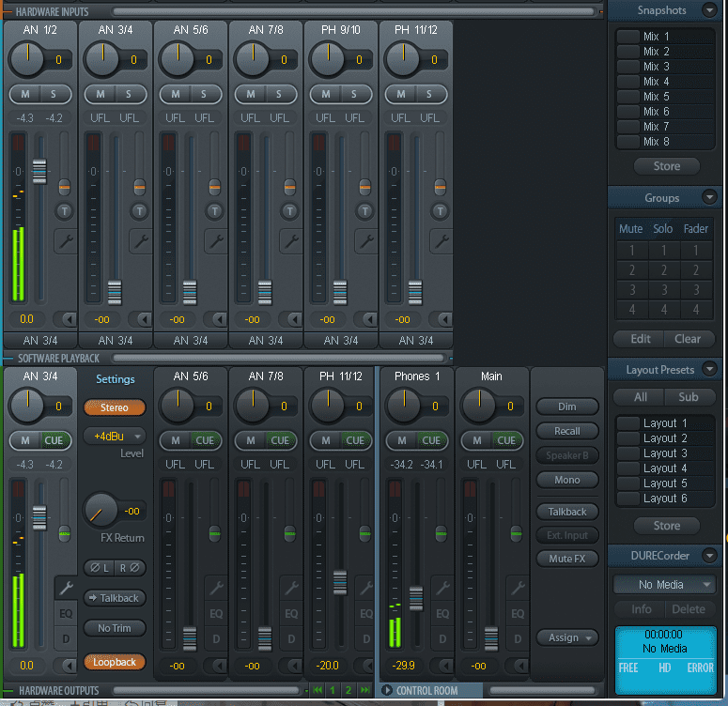Click the Control Room section arrow icon
Screen dimensions: 728x706
(x=386, y=690)
